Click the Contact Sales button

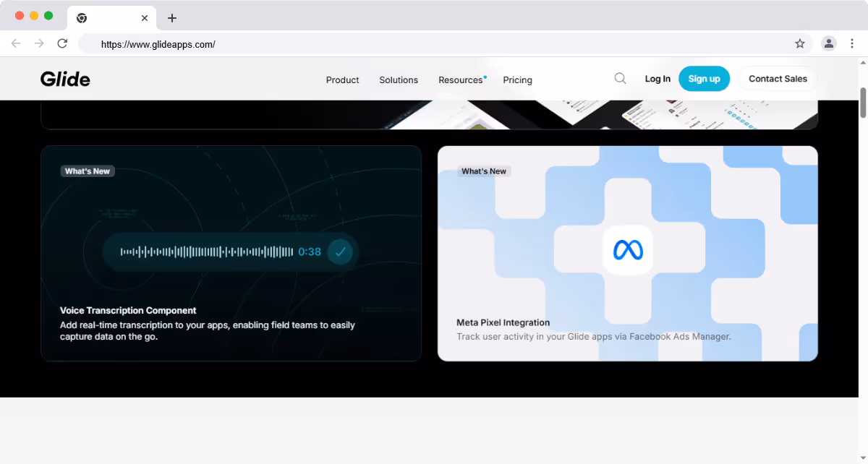[778, 79]
